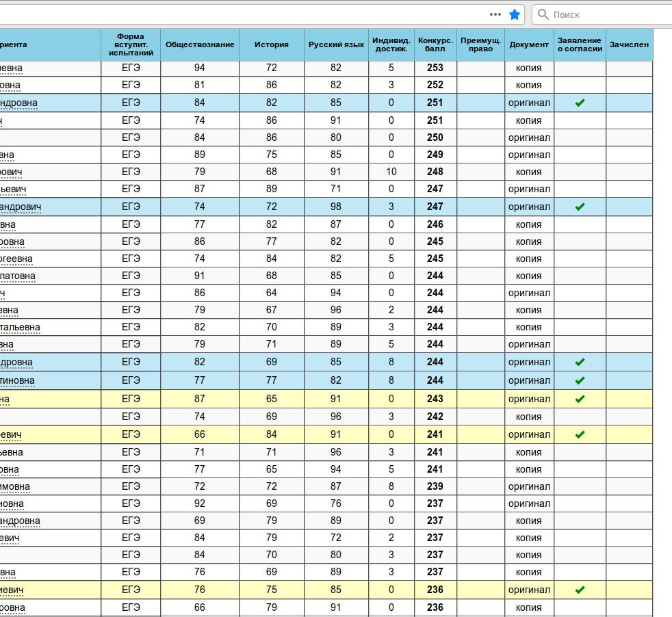The width and height of the screenshot is (672, 617).
Task: Select the Зачислен column header
Action: (629, 44)
